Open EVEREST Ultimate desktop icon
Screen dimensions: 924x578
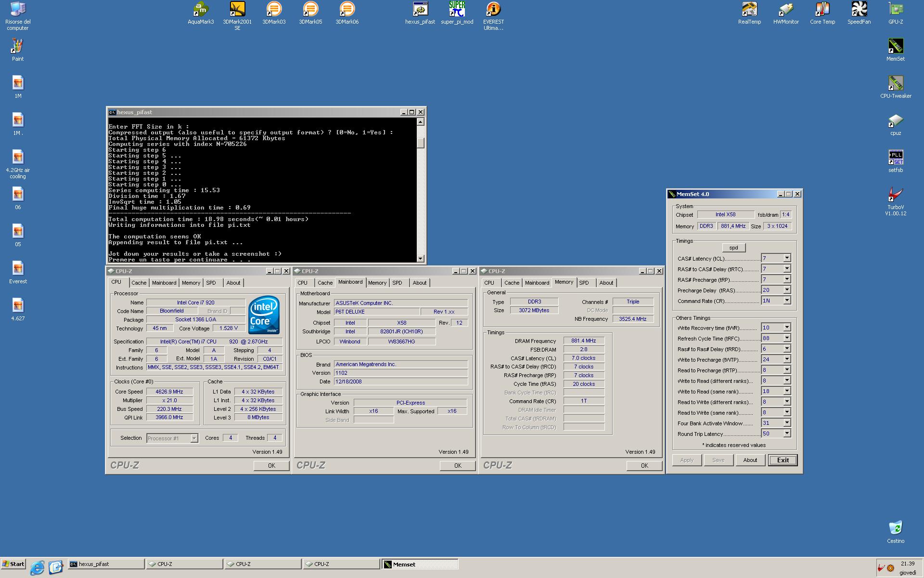click(493, 16)
